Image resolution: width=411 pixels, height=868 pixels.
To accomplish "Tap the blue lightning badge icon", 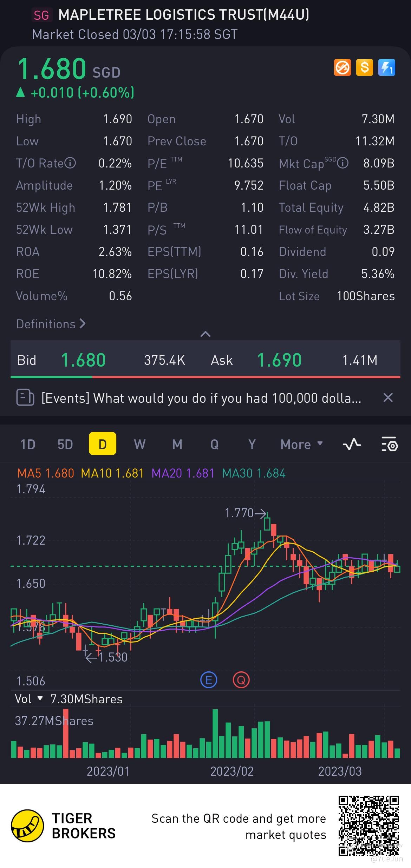I will point(387,67).
